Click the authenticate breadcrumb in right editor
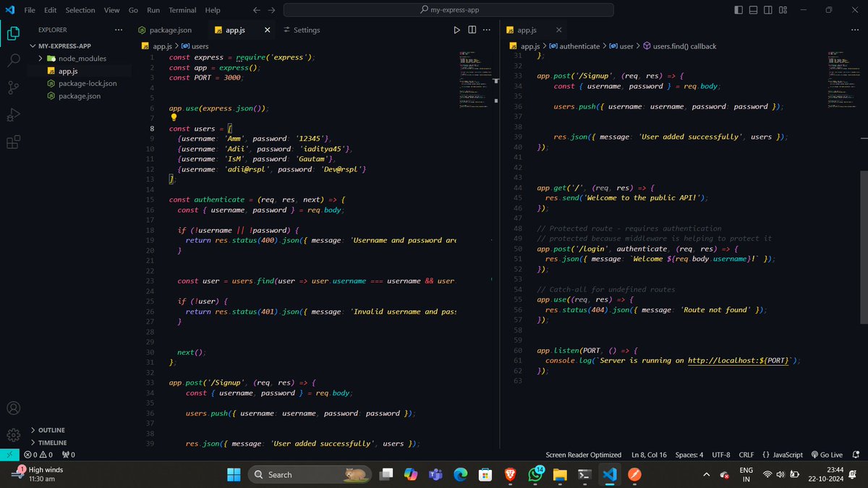Viewport: 868px width, 488px height. pos(575,46)
